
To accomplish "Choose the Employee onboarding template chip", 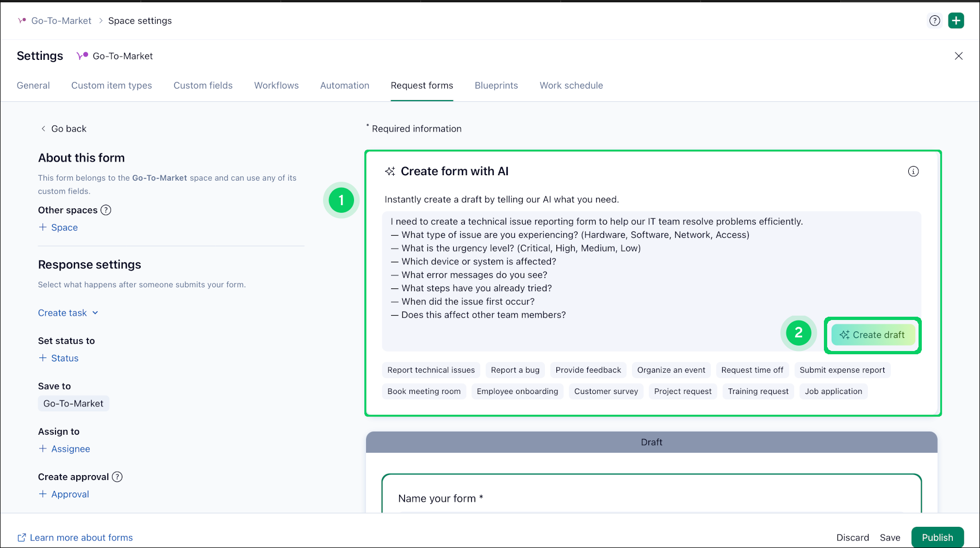I will click(x=517, y=391).
